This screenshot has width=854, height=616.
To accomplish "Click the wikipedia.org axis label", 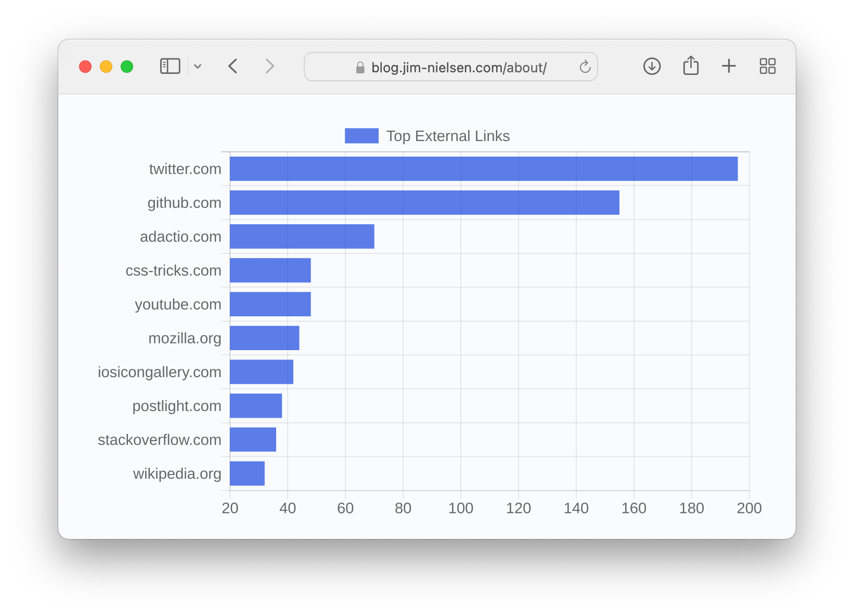I will coord(177,473).
